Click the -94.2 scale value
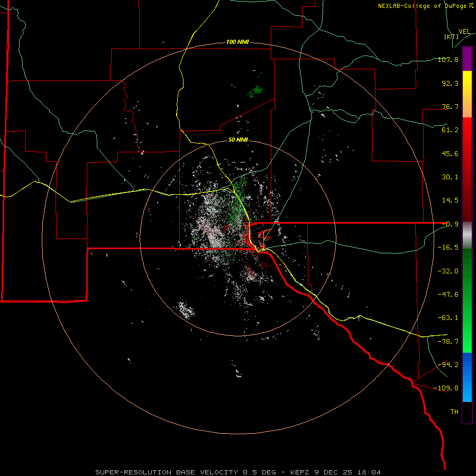 click(448, 364)
